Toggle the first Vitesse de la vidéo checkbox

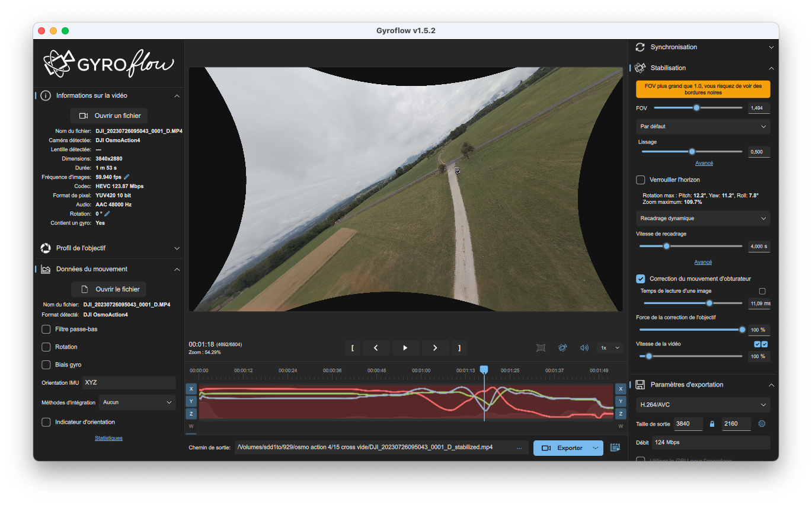(757, 344)
